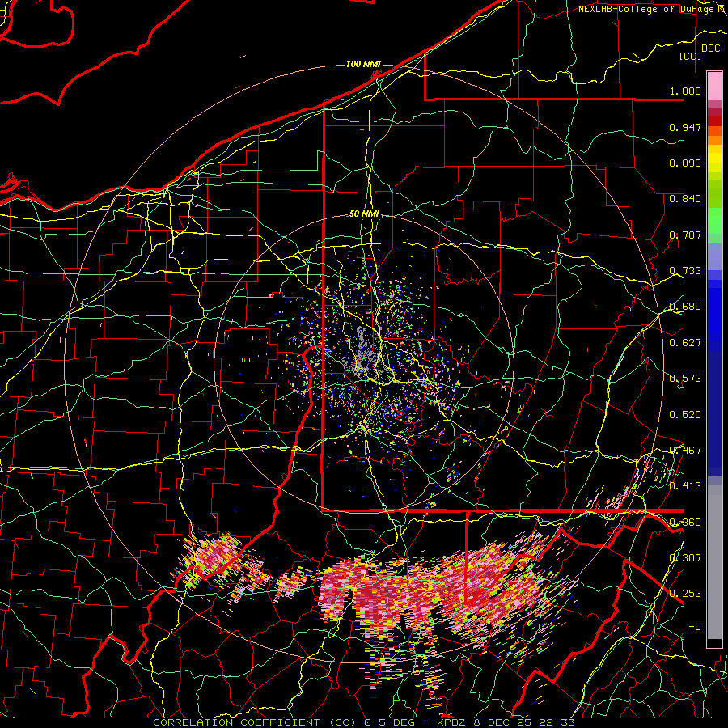Image resolution: width=728 pixels, height=728 pixels.
Task: Click the Correlation Coefficient caption at the bottom
Action: tap(364, 722)
